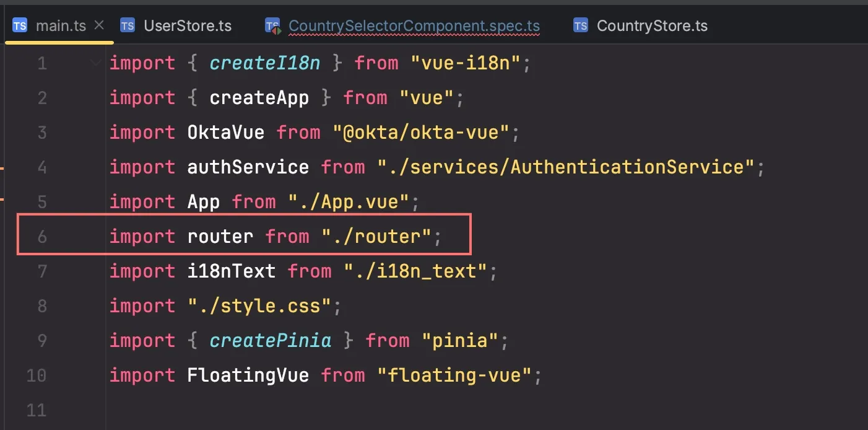
Task: Click the FloatingVue identifier on line 10
Action: click(x=248, y=375)
